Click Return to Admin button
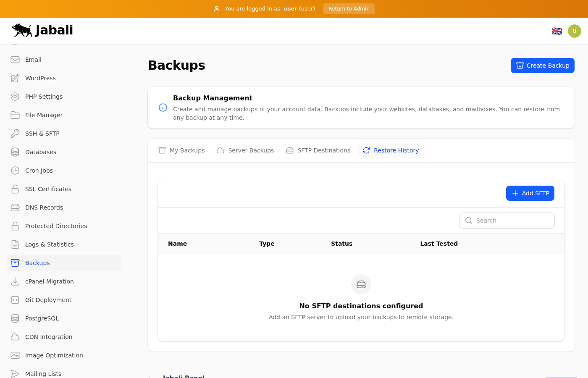588x378 pixels. [x=349, y=9]
